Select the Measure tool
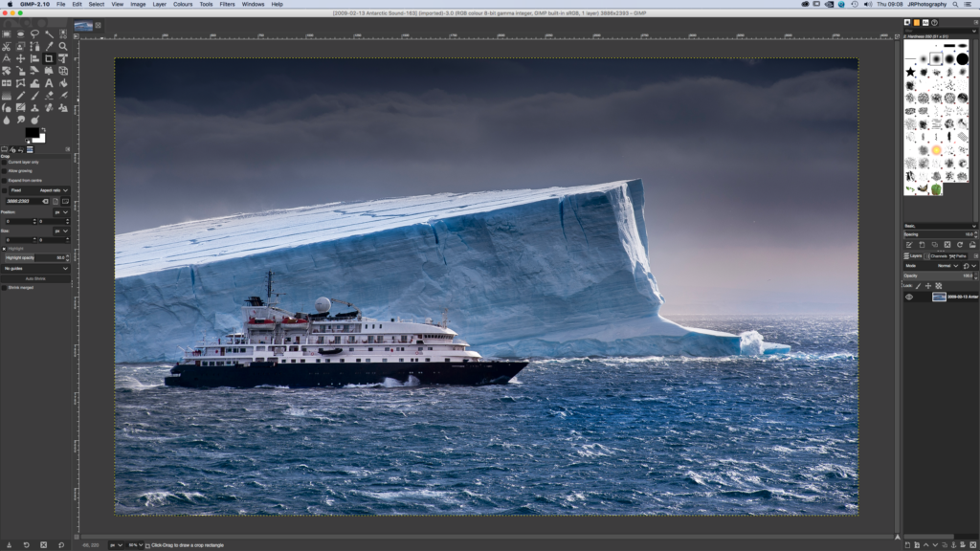 [7, 58]
